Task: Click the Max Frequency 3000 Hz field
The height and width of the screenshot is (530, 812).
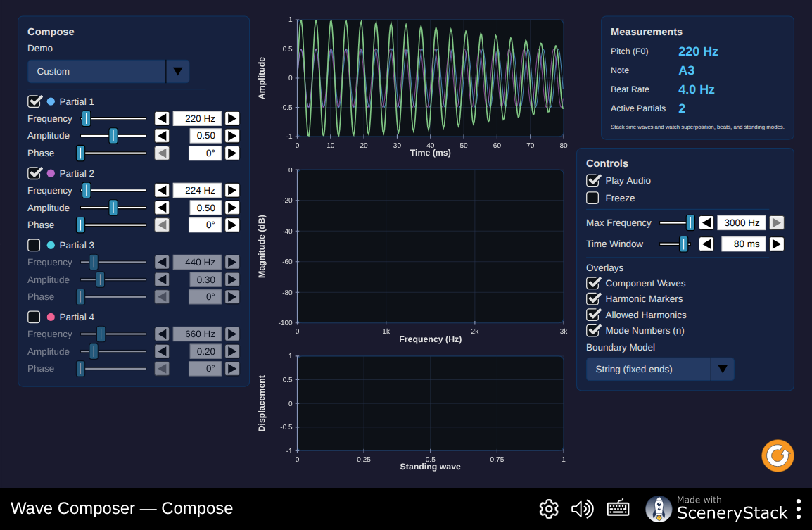Action: (742, 223)
